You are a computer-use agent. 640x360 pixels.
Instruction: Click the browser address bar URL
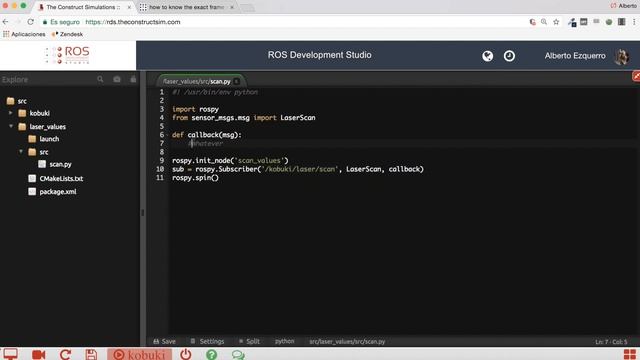(133, 22)
